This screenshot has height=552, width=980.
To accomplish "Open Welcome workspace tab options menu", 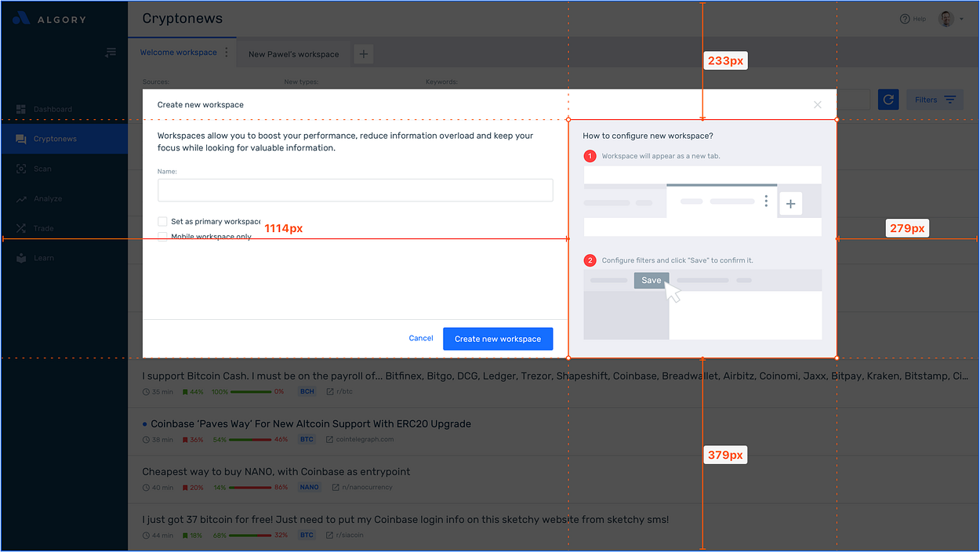I will [x=227, y=53].
